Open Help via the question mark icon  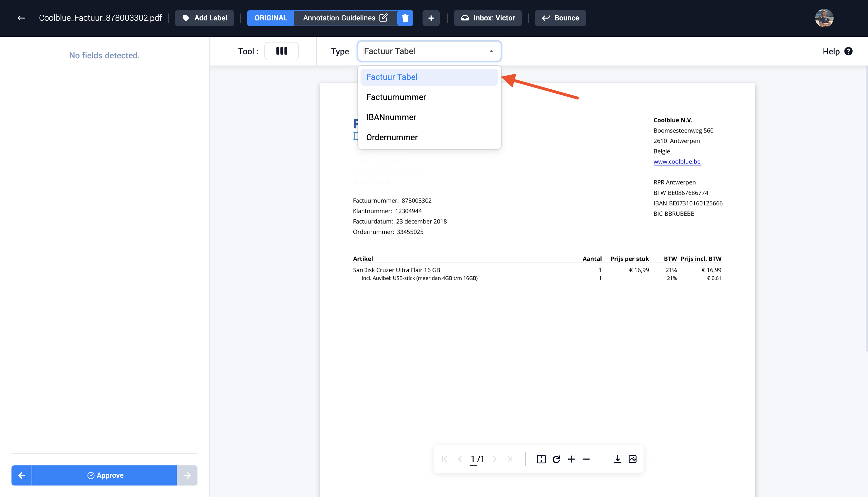tap(848, 51)
